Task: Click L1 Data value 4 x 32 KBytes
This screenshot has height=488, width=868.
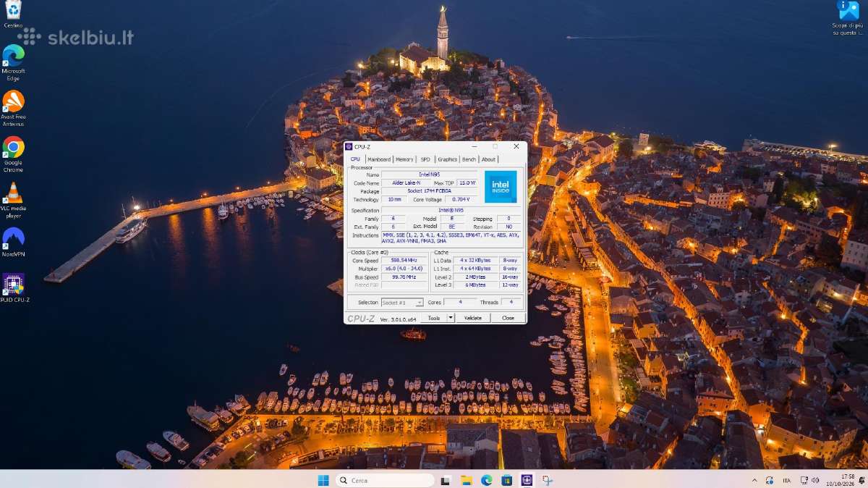Action: [475, 260]
